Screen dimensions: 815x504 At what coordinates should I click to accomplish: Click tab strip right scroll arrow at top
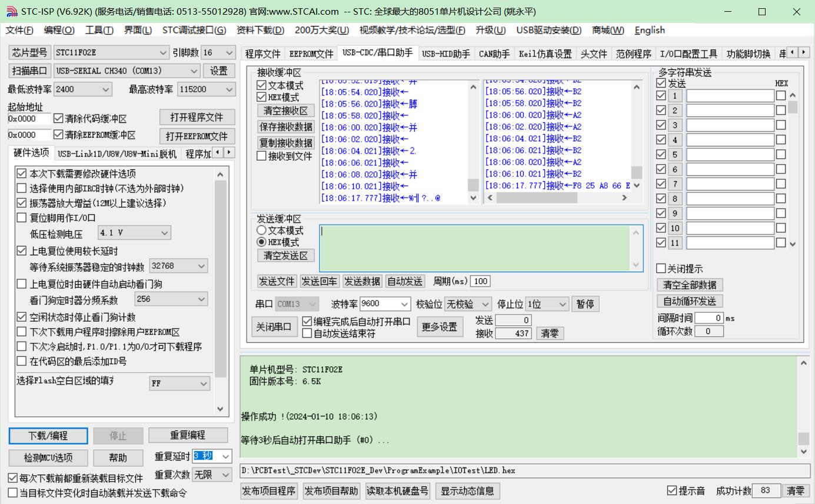pyautogui.click(x=804, y=52)
